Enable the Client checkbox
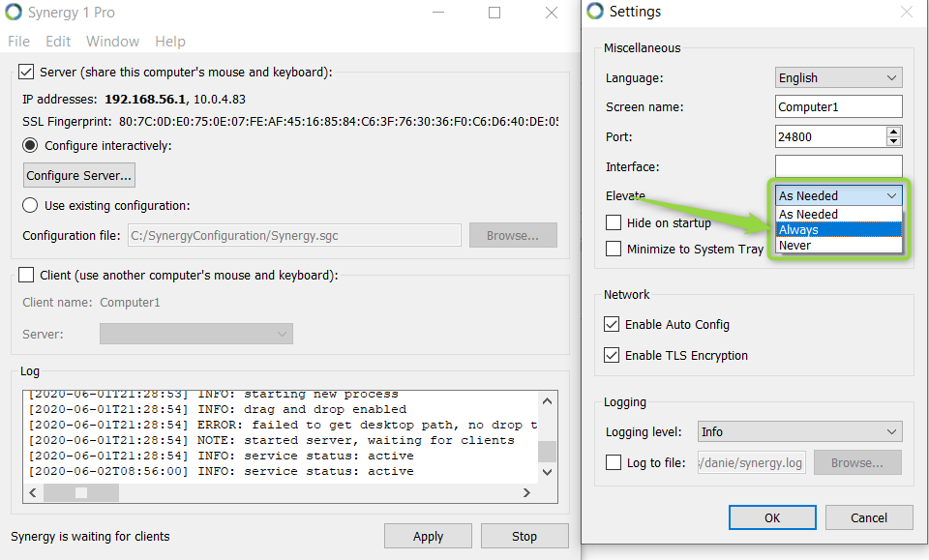929x560 pixels. [x=26, y=276]
